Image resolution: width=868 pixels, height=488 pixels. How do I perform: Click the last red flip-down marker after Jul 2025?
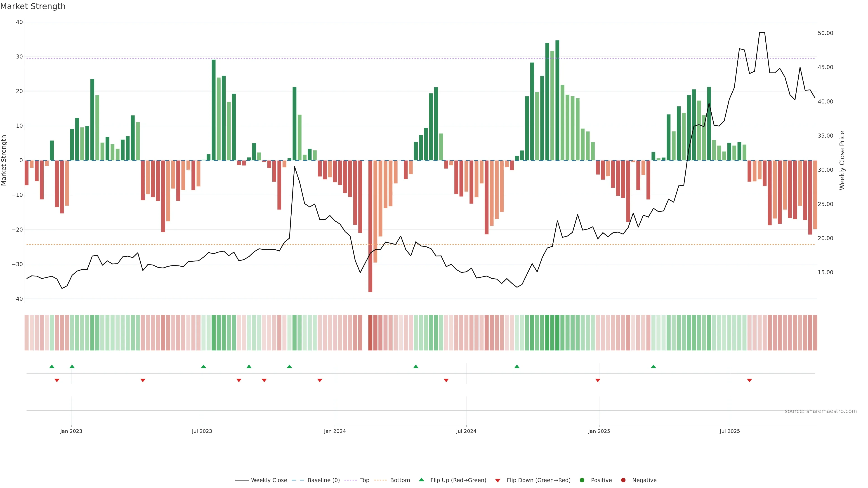749,380
